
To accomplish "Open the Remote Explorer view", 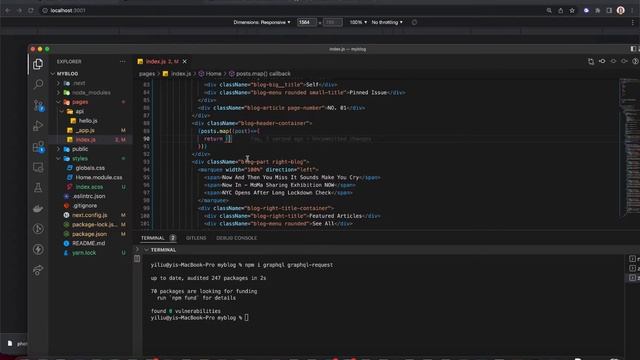I will (38, 167).
